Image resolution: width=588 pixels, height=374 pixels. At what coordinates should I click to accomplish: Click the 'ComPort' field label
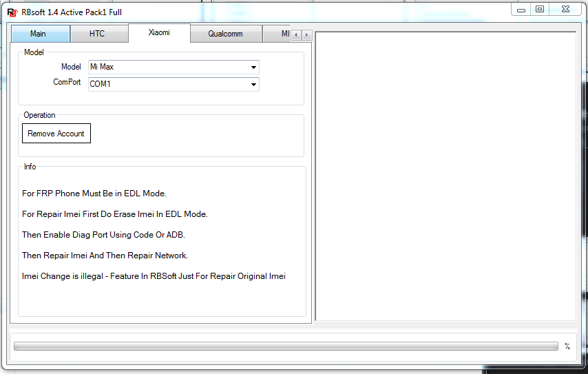pos(67,82)
